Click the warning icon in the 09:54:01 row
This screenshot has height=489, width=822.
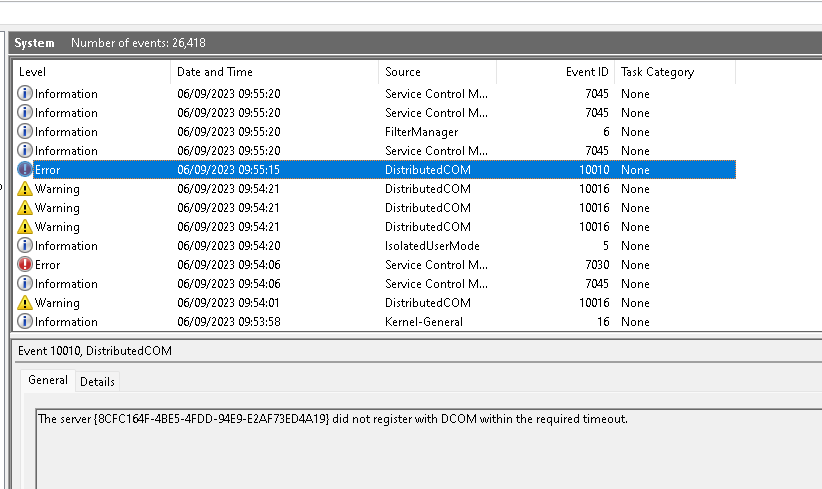pos(25,302)
